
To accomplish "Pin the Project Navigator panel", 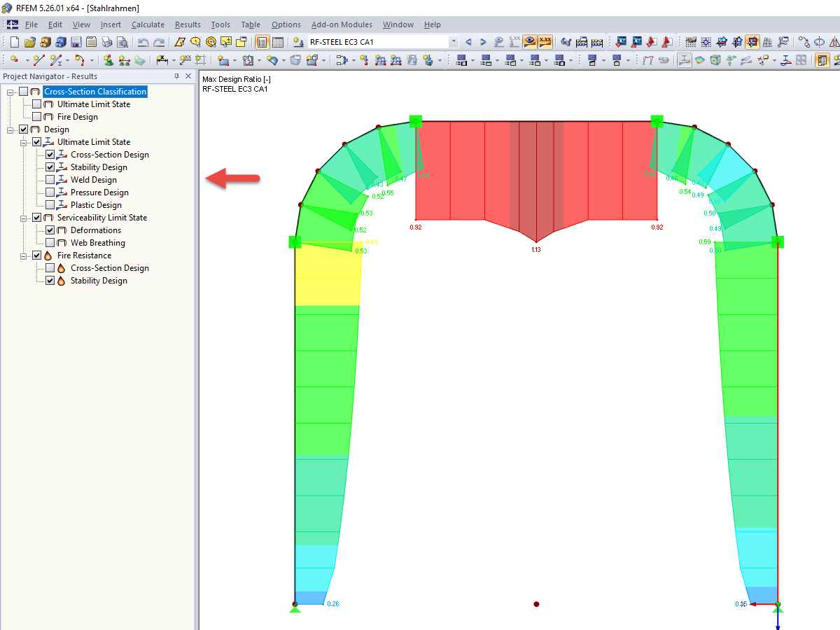I will (177, 76).
